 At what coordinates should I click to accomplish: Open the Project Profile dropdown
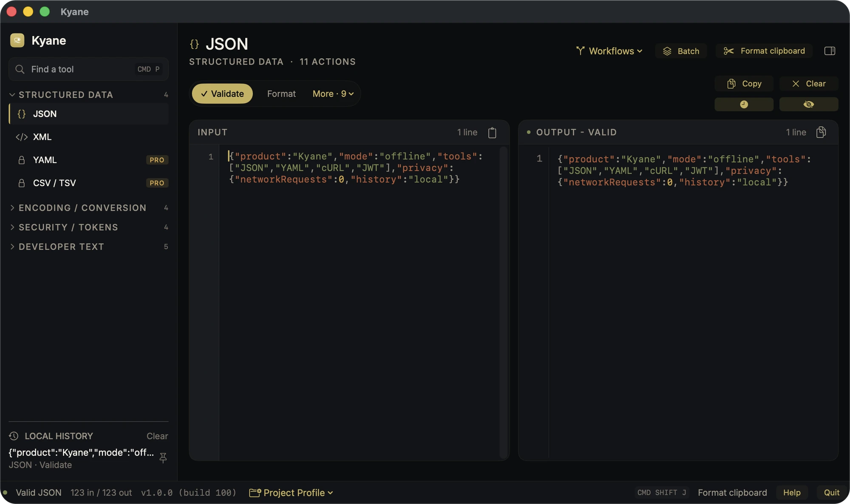[291, 493]
